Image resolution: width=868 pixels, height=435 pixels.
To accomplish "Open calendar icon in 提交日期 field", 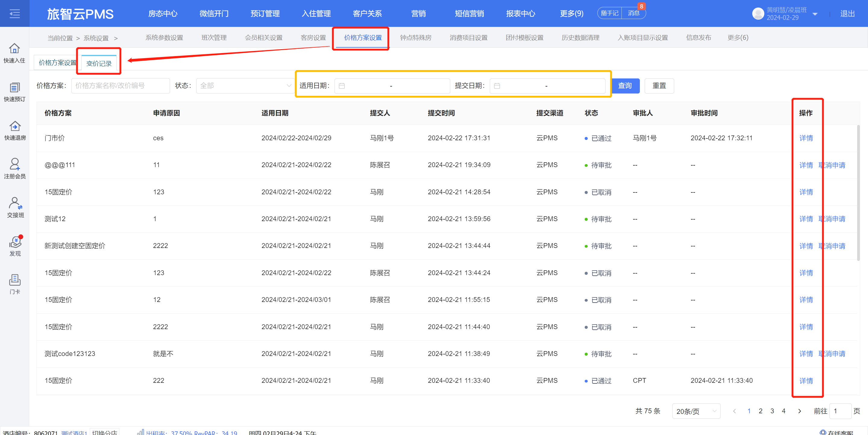I will pos(497,86).
